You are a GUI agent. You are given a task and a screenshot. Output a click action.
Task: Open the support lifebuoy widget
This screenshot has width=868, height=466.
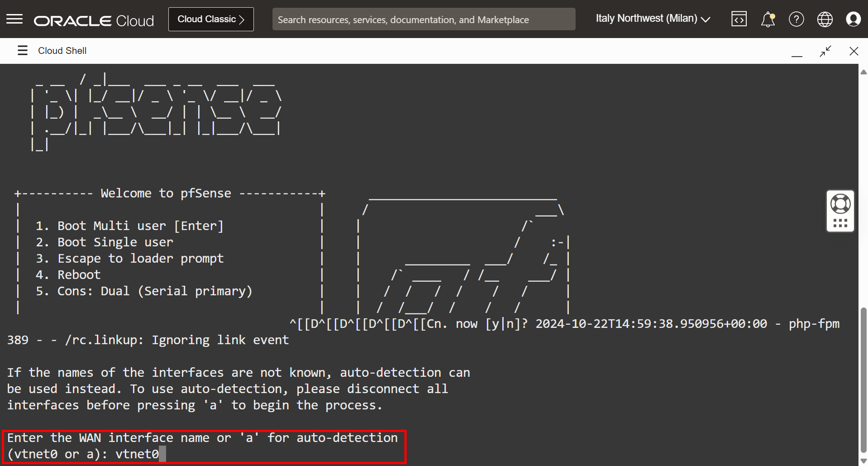tap(840, 204)
